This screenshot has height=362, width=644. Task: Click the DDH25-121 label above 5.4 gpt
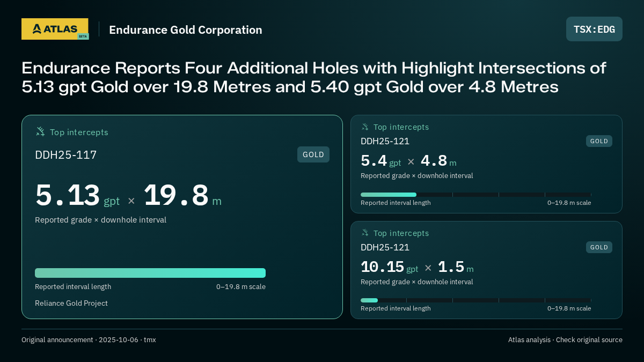pos(385,141)
